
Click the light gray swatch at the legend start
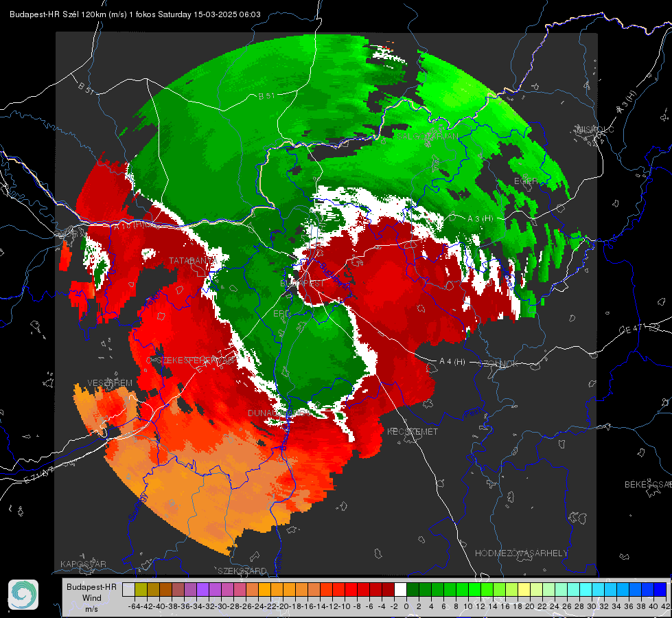pos(128,590)
